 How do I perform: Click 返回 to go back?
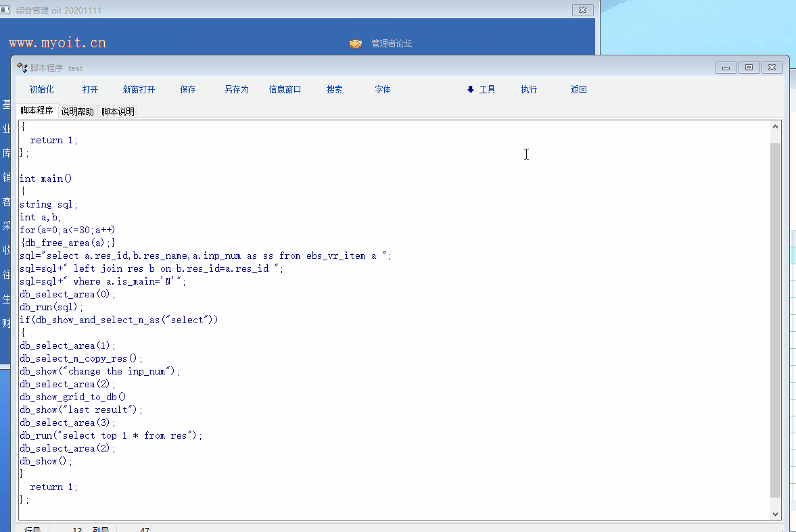click(x=578, y=89)
